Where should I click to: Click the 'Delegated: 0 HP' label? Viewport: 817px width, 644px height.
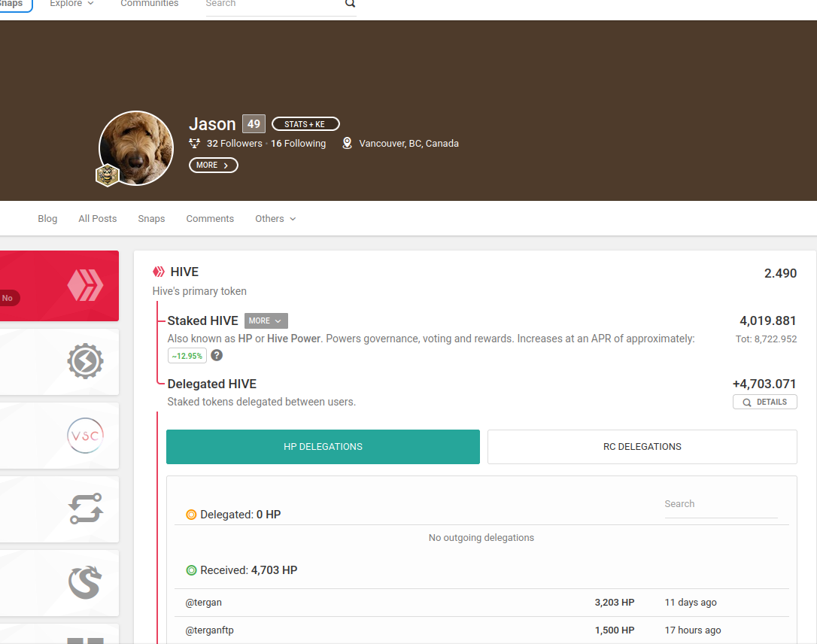coord(240,515)
